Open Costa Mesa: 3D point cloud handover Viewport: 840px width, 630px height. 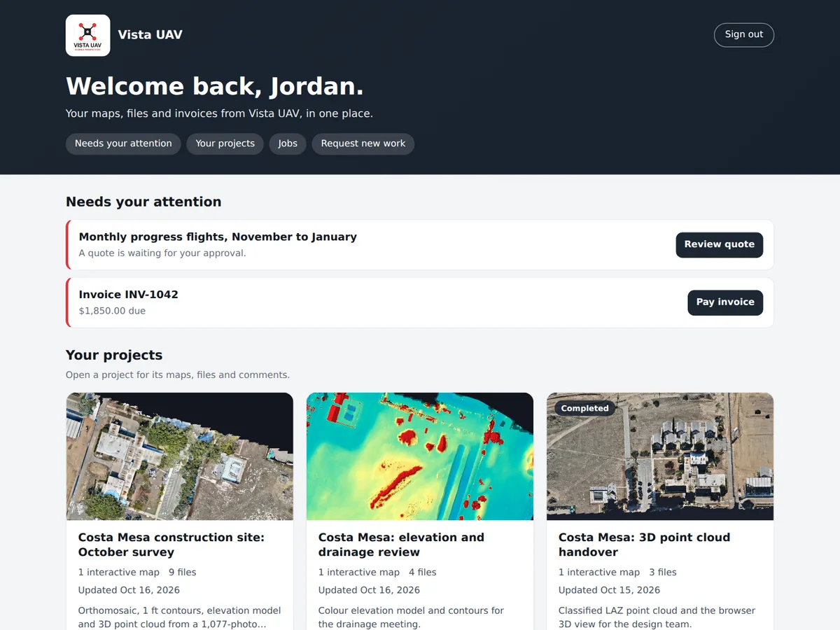644,545
